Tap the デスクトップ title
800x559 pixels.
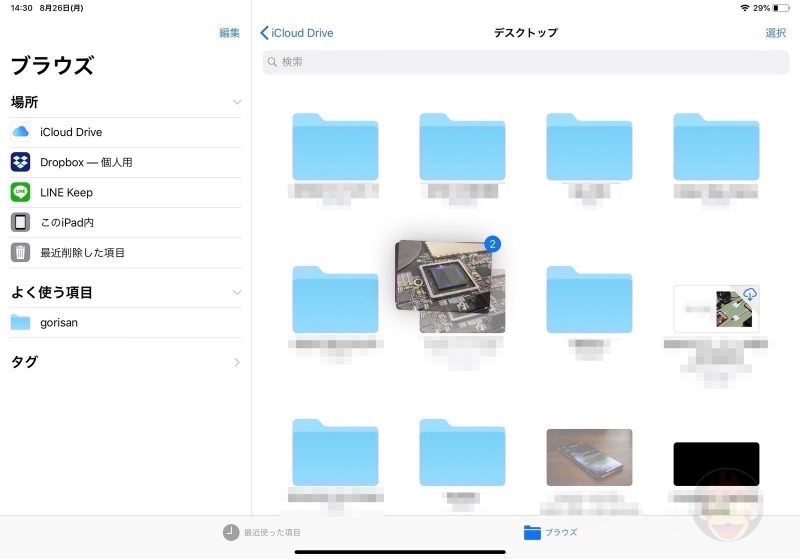pos(526,33)
